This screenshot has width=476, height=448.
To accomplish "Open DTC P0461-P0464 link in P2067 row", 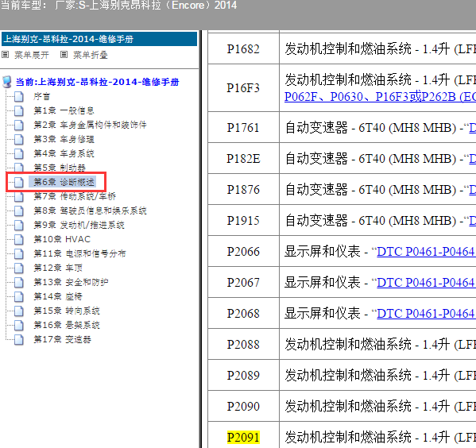I will coord(426,283).
